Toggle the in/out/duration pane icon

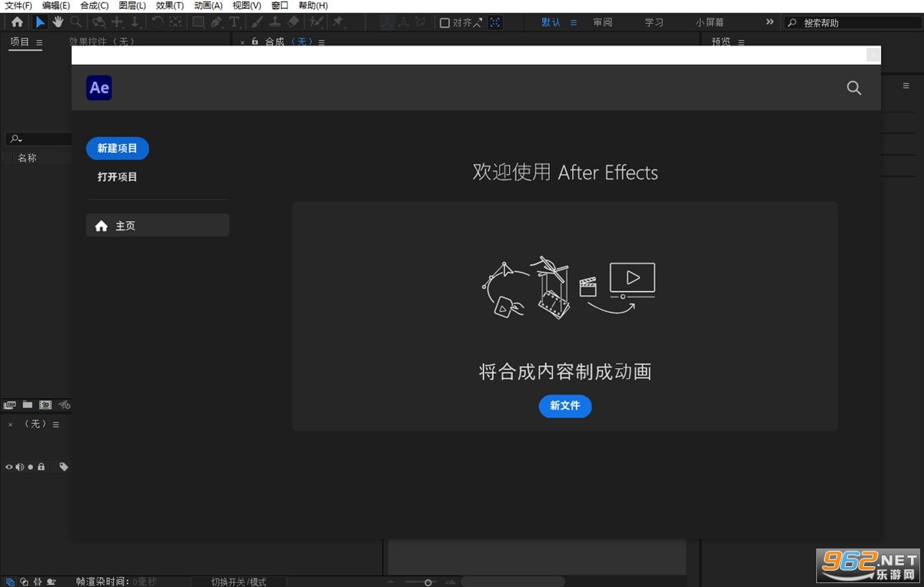click(x=38, y=582)
